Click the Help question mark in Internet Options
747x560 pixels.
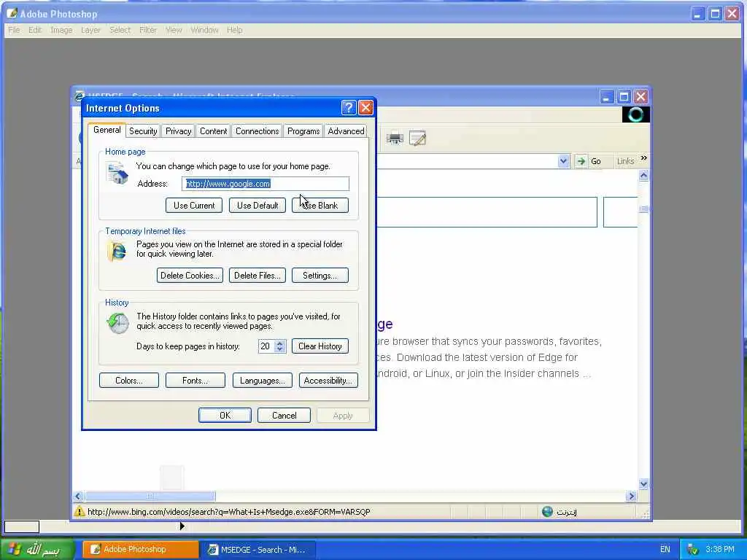349,108
